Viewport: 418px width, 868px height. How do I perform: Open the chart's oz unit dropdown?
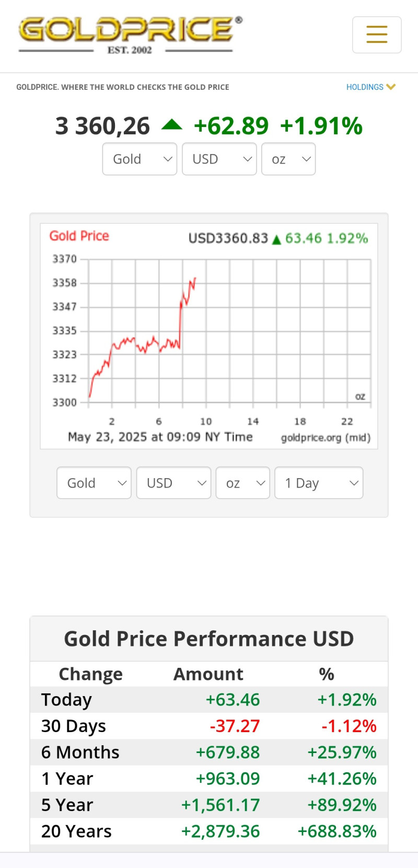[x=243, y=483]
